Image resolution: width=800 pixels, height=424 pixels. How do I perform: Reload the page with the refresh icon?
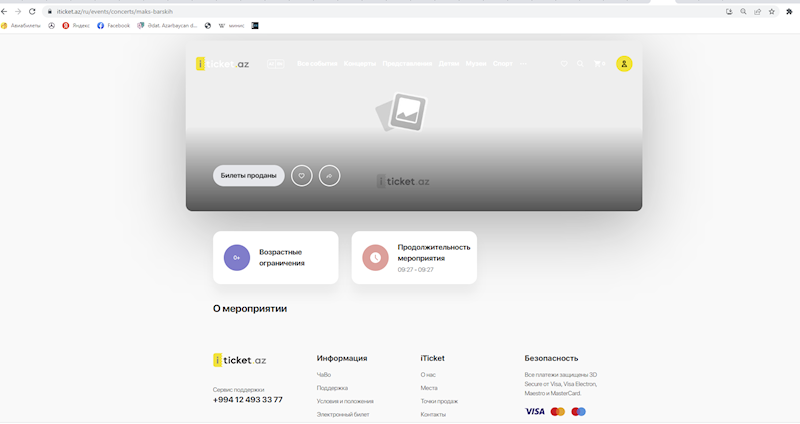[32, 11]
